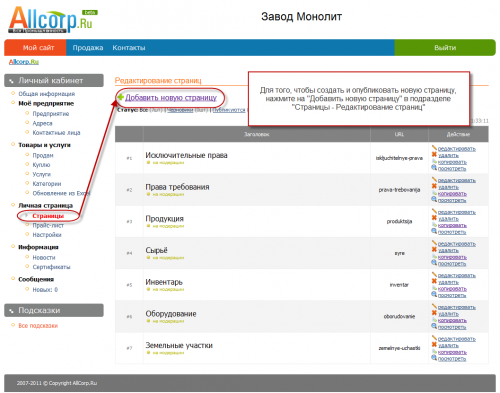Click the view magnifier icon for Оборудование
The image size is (500, 393).
pos(434,326)
